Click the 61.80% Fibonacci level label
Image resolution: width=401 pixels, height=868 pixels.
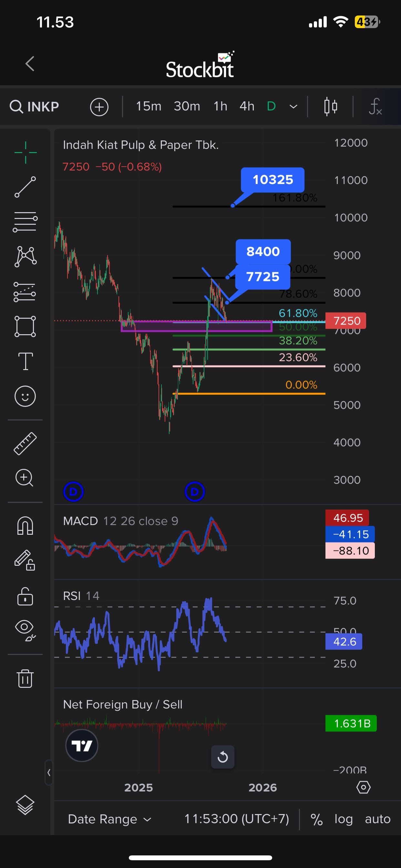[x=298, y=313]
